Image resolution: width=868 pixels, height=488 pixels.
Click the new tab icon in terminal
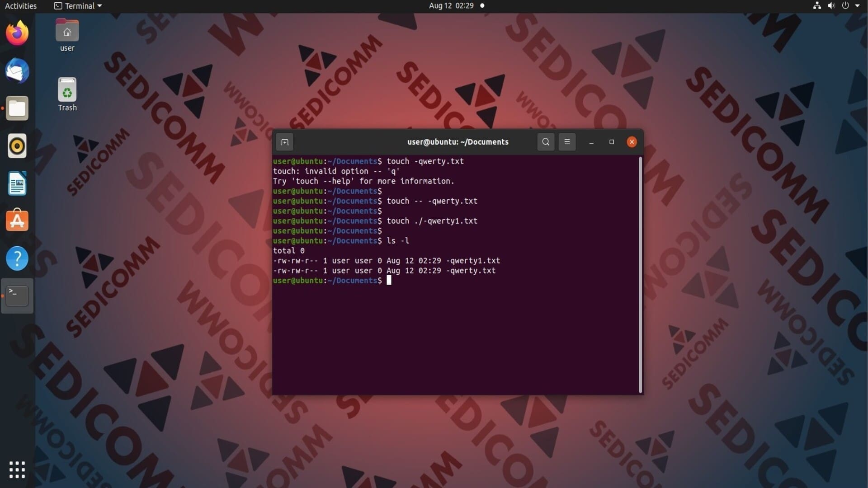(x=284, y=142)
